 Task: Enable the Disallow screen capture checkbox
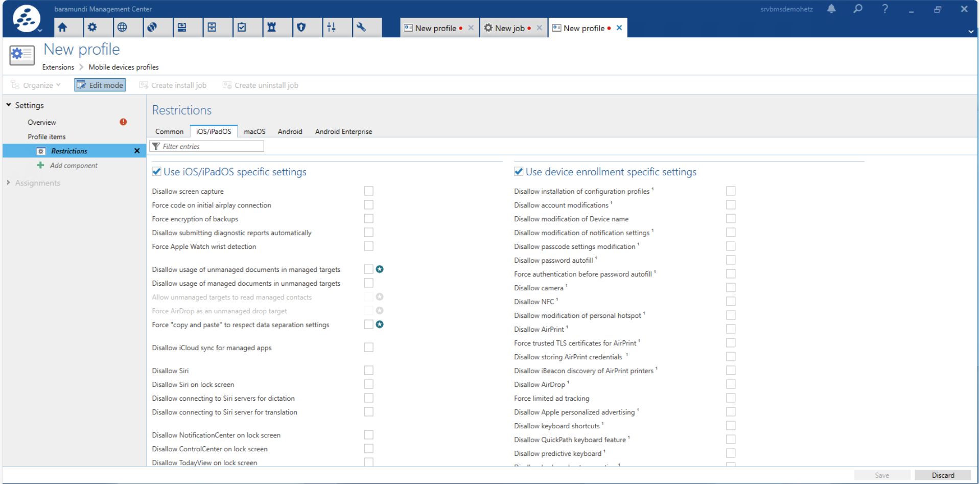point(368,191)
